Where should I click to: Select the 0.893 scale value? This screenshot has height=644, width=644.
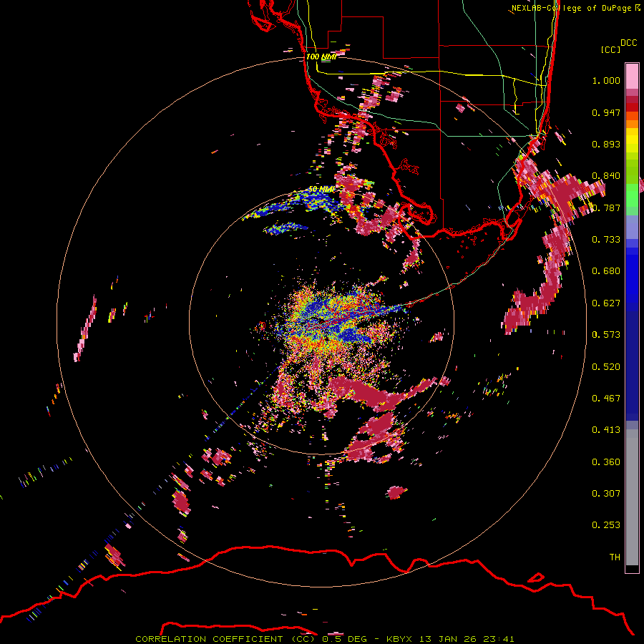click(x=606, y=144)
